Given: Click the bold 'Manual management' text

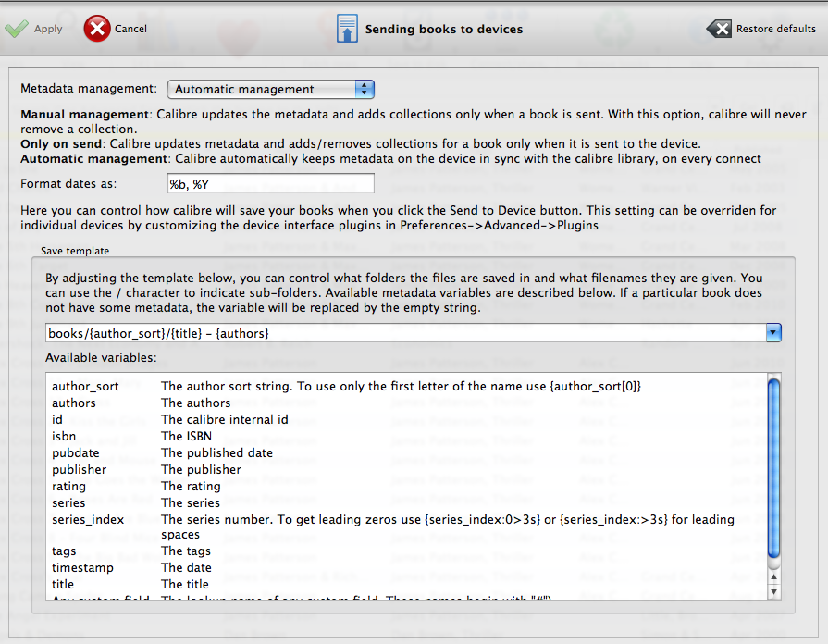Looking at the screenshot, I should [84, 114].
